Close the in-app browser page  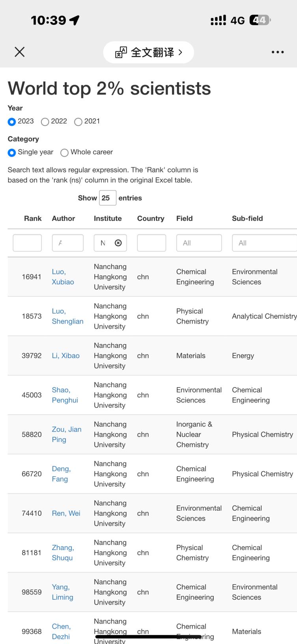pos(20,52)
